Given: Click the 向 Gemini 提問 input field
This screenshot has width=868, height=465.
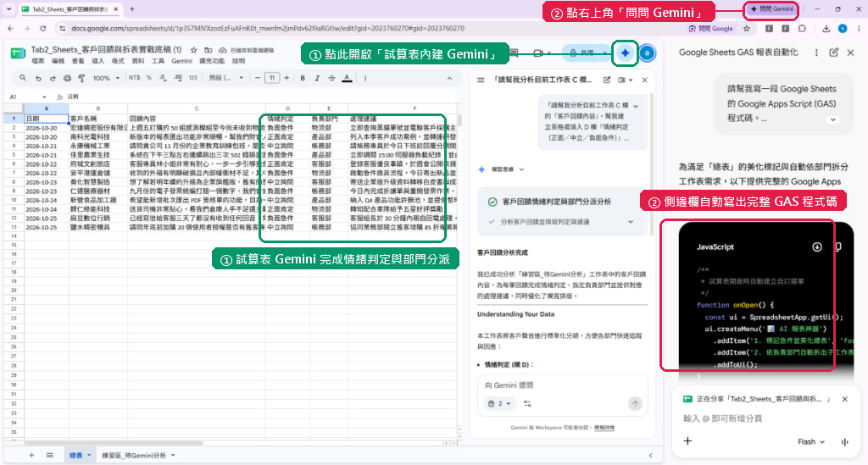Looking at the screenshot, I should 562,385.
